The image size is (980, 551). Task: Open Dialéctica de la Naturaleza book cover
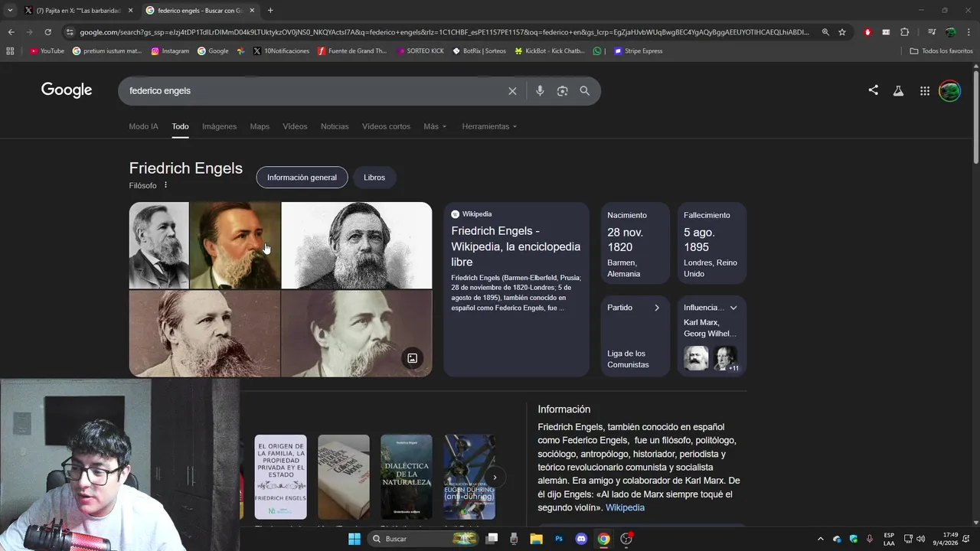(x=407, y=478)
